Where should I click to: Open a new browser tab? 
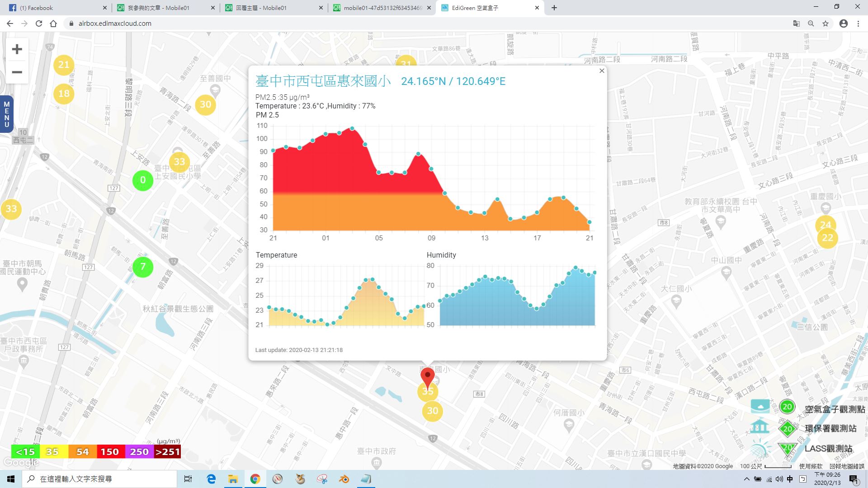coord(554,8)
